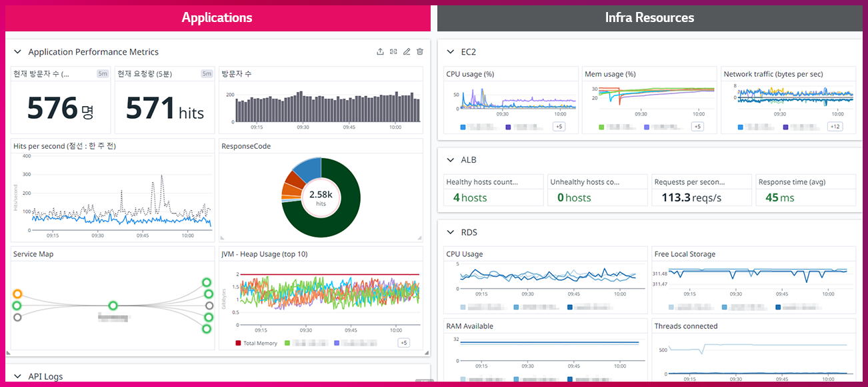Click the export icon for Application Performance Metrics
Image resolution: width=868 pixels, height=387 pixels.
(380, 51)
